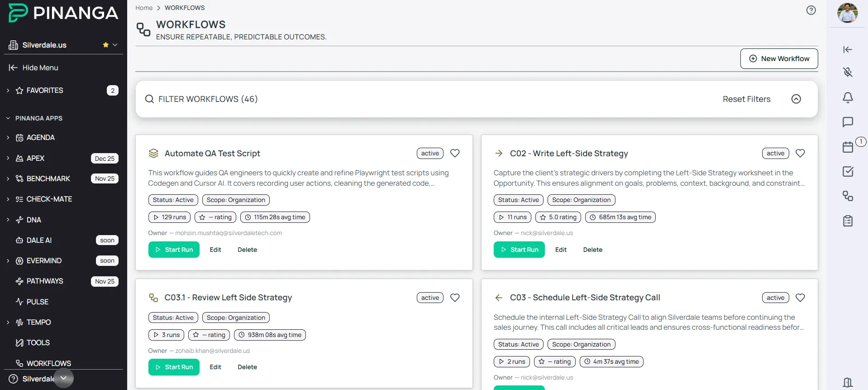Screen dimensions: 868x390
Task: Click Reset Filters
Action: [746, 99]
